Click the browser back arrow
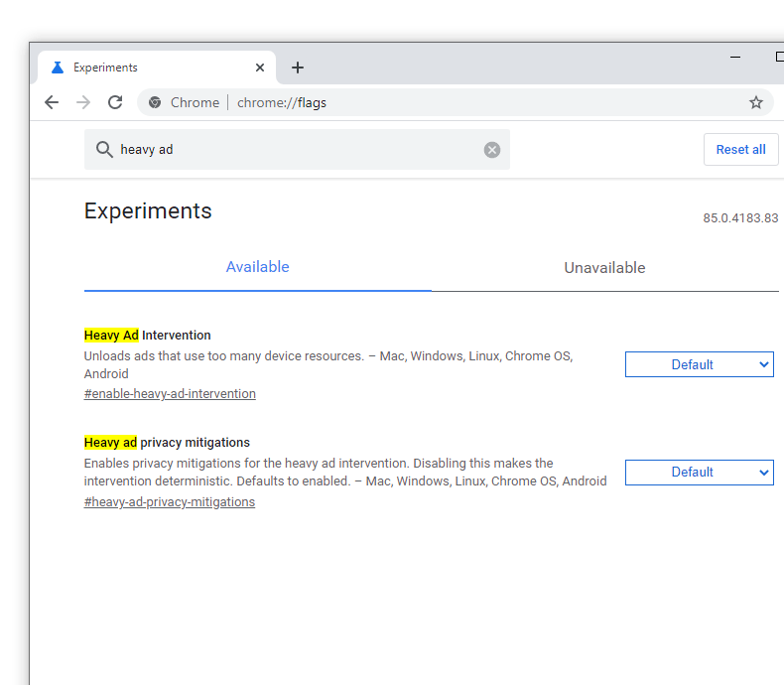 tap(52, 102)
